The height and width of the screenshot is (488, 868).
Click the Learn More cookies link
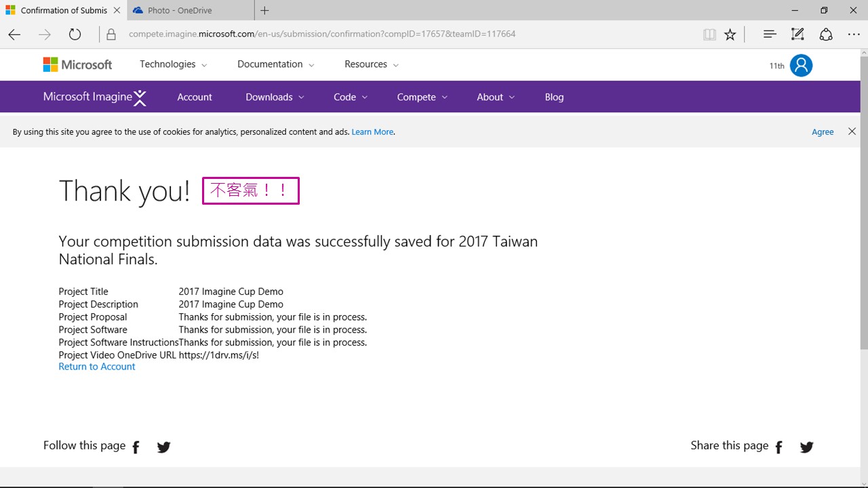click(x=372, y=132)
